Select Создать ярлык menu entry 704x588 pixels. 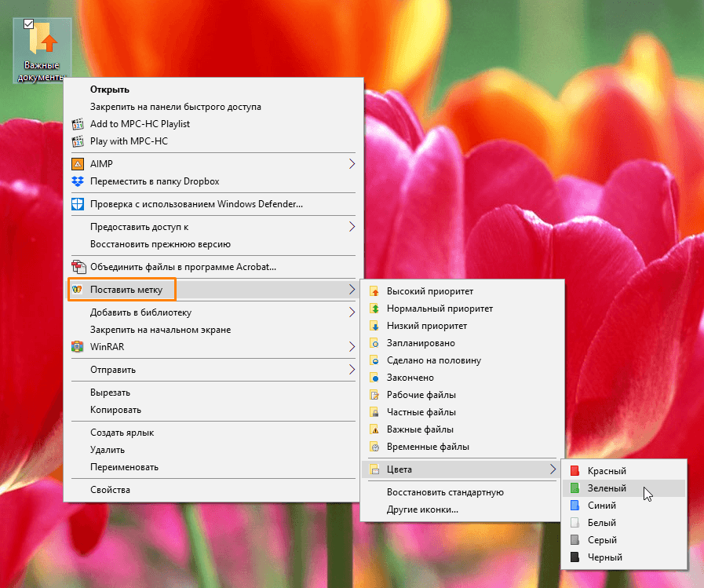[122, 433]
